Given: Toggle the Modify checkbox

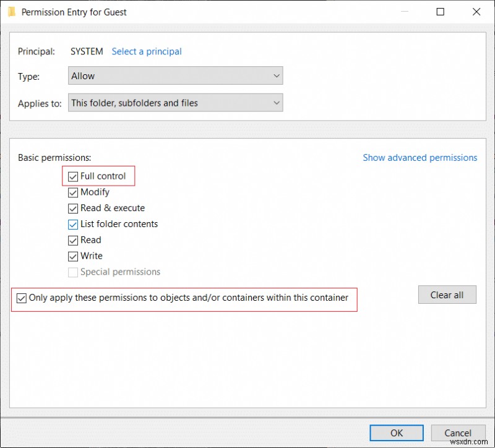Looking at the screenshot, I should point(73,192).
